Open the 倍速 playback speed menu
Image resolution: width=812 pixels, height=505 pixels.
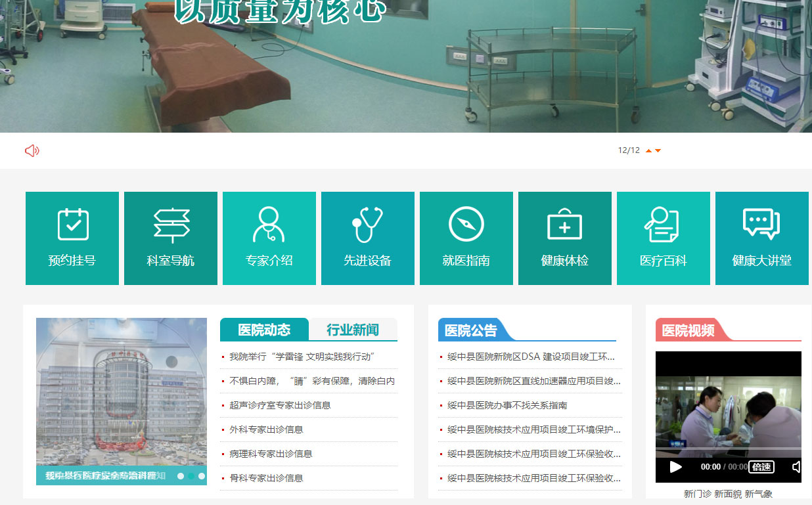761,467
